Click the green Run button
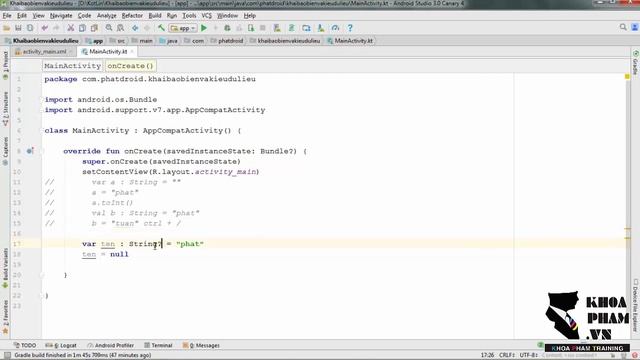 tap(204, 28)
